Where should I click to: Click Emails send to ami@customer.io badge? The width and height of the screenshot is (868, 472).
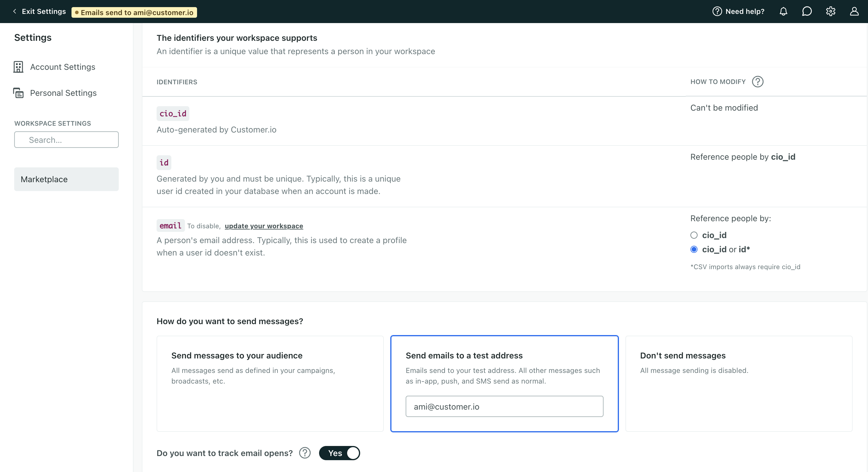134,12
